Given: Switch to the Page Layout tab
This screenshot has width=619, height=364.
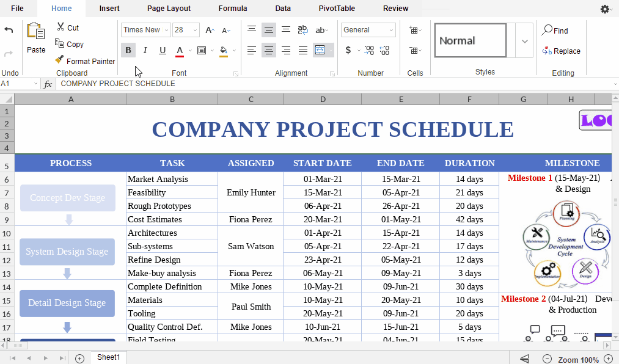Looking at the screenshot, I should pyautogui.click(x=169, y=9).
